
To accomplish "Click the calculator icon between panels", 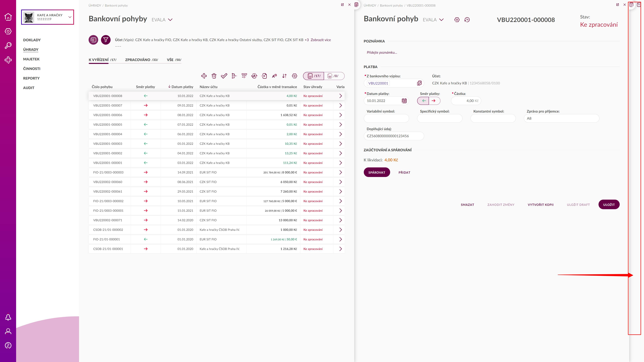I will pos(357,5).
